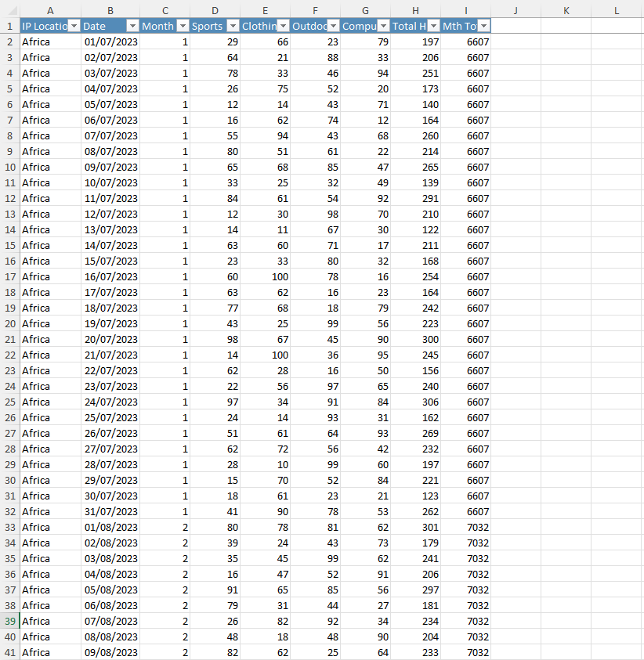Select column A header

[51, 10]
